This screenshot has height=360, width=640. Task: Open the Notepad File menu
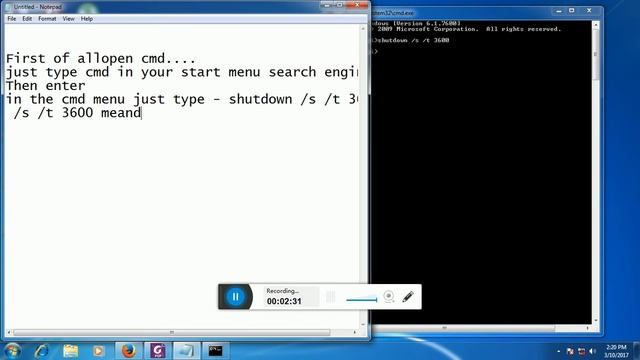pos(12,19)
